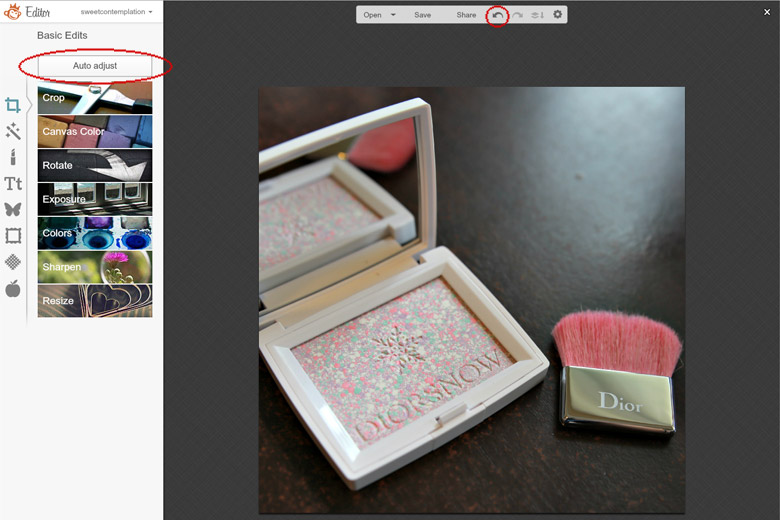Click the Auto adjust button

(95, 66)
